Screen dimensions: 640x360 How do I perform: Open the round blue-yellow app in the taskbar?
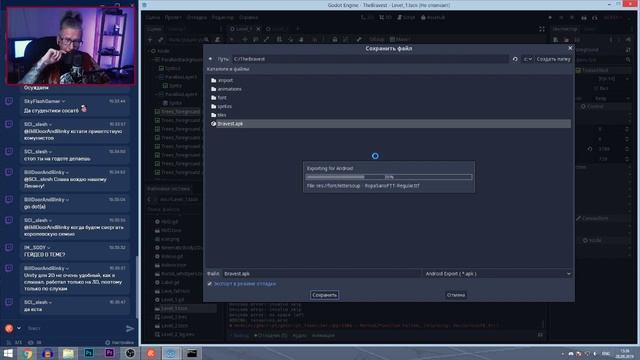click(x=48, y=353)
